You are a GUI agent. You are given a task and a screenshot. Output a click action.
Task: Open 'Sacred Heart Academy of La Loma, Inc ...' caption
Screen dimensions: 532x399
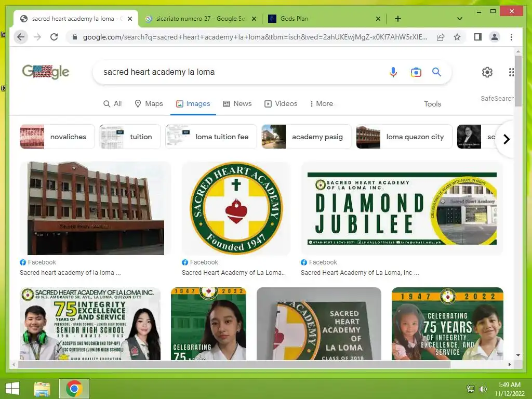360,272
